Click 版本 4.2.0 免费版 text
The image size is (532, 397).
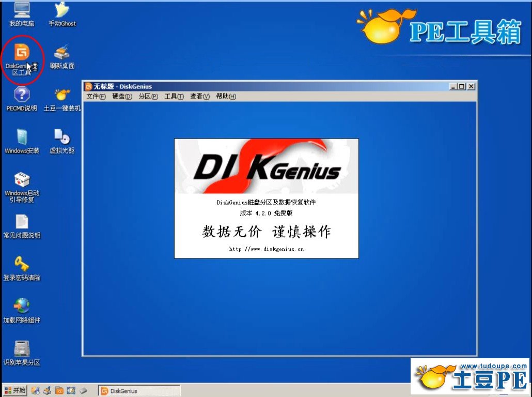[x=267, y=213]
